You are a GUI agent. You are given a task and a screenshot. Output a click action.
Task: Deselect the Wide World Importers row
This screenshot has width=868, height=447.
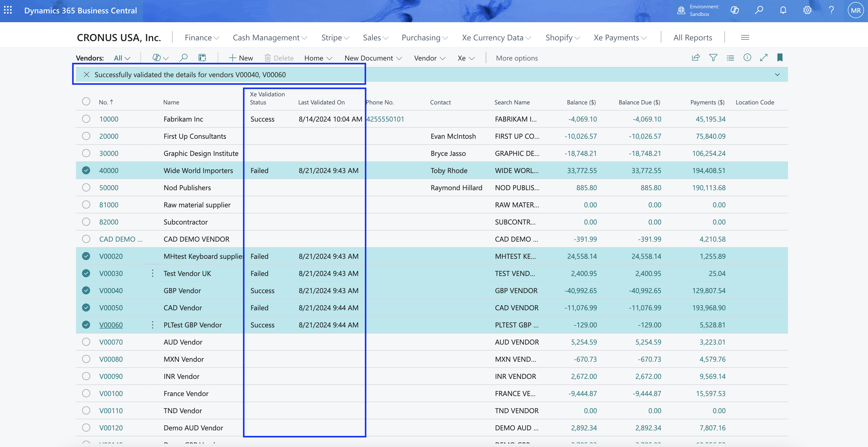click(86, 171)
